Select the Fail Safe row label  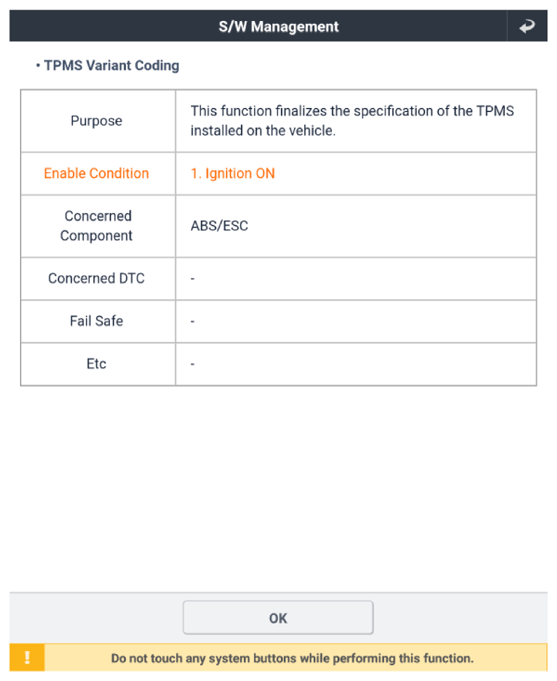pyautogui.click(x=96, y=321)
